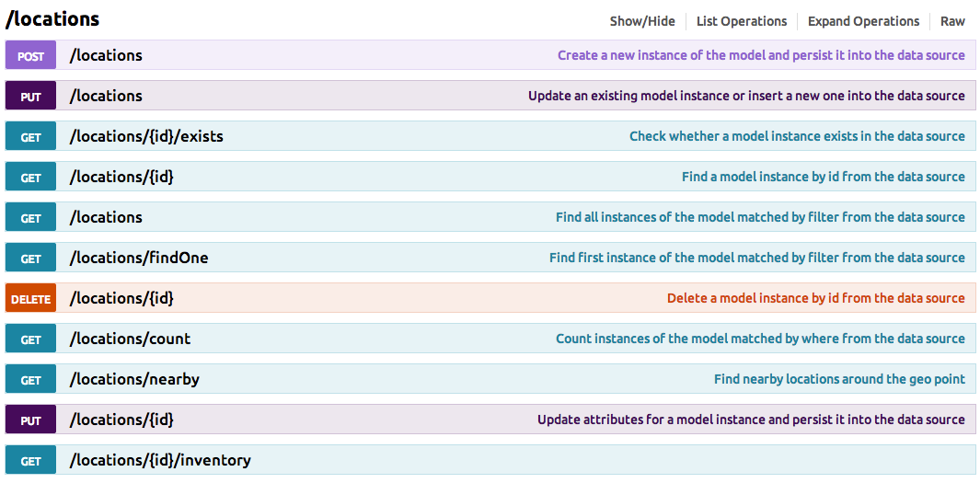Open 'Delete a model instance by id' description
The height and width of the screenshot is (483, 980).
click(815, 298)
